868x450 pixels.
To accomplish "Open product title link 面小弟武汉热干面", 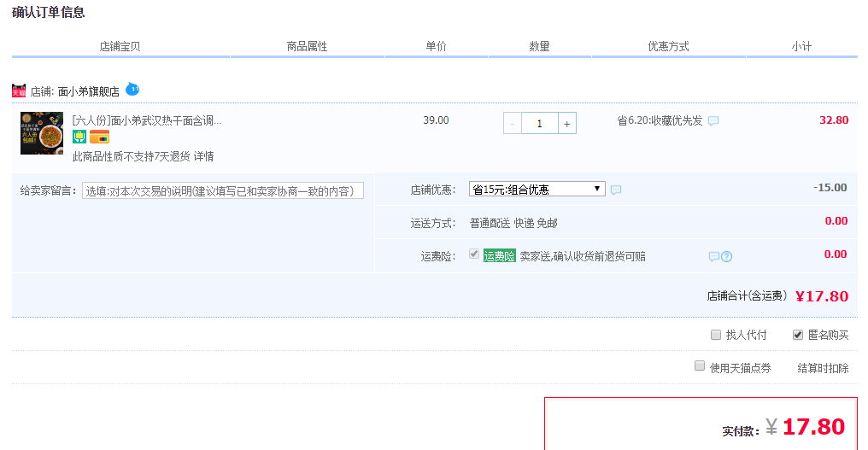I will (146, 120).
